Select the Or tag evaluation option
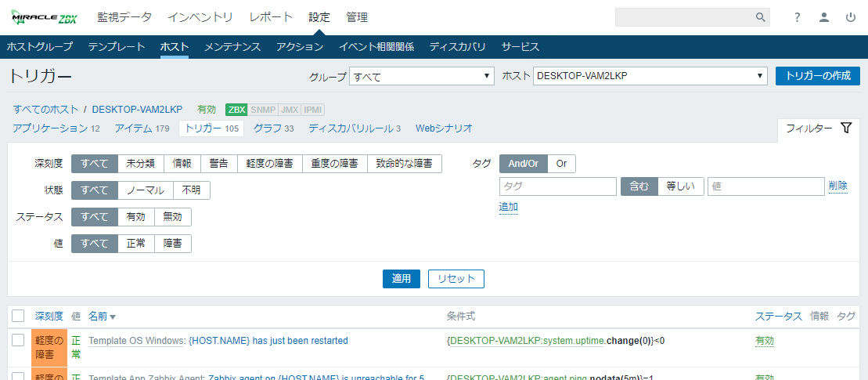The height and width of the screenshot is (380, 868). tap(561, 164)
